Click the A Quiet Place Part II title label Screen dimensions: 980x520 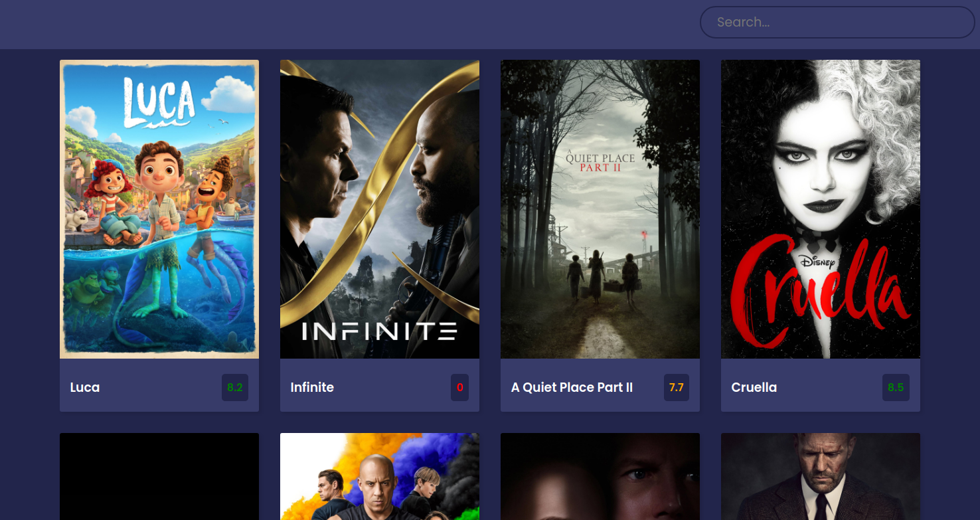[x=572, y=387]
